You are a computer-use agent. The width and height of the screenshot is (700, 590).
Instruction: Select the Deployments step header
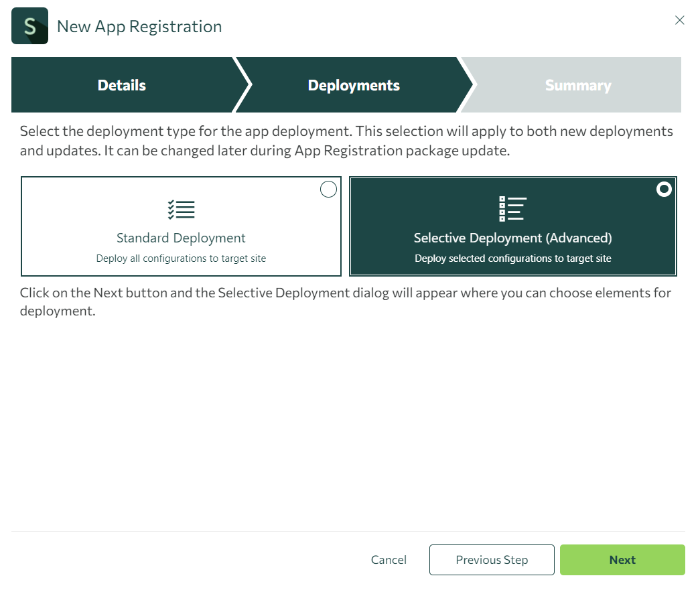[x=353, y=85]
